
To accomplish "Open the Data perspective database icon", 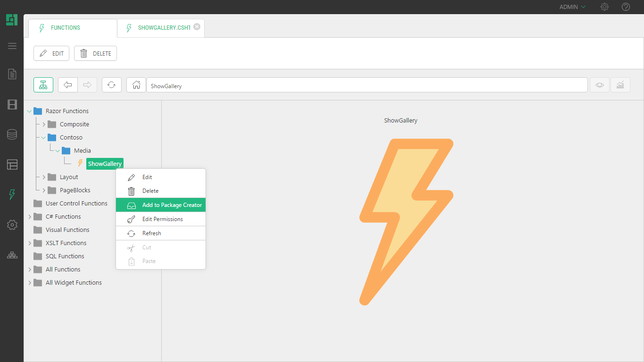I will click(12, 134).
